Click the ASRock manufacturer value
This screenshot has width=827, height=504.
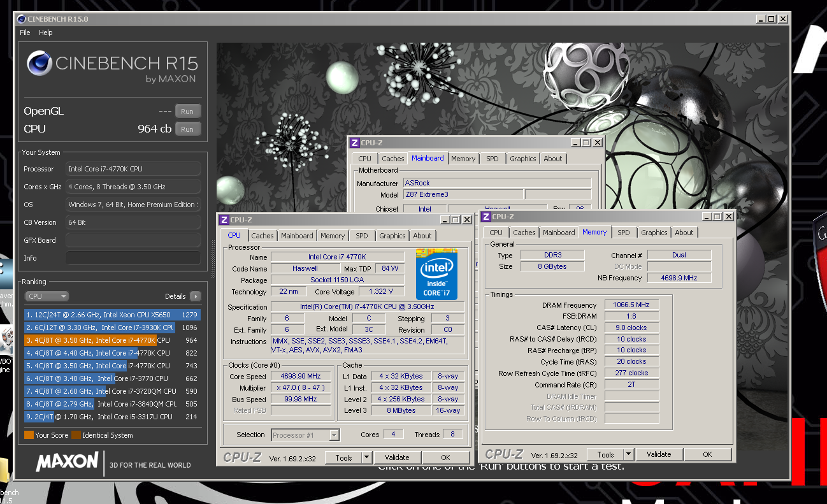coord(497,184)
